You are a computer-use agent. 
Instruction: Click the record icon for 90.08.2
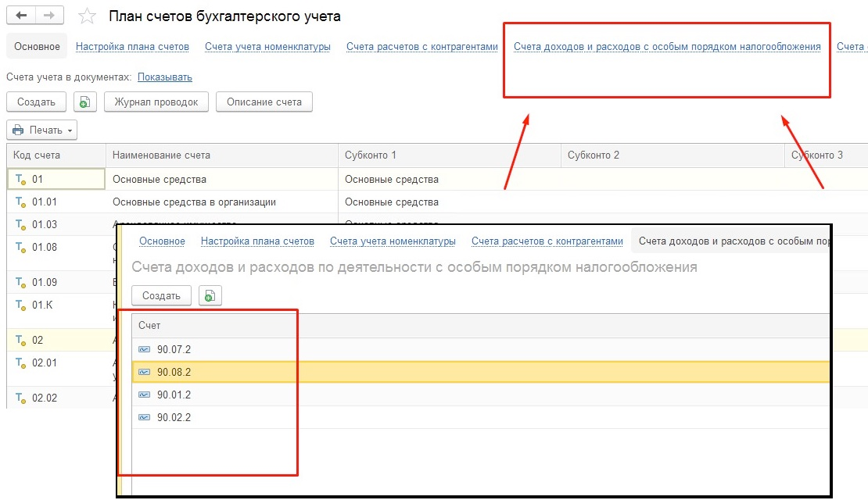click(145, 372)
